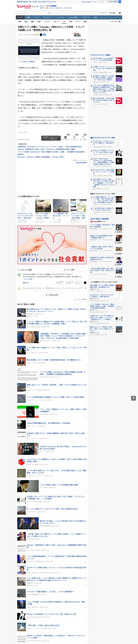React with 新しい視点 icon
The image size is (138, 644).
tap(83, 137)
